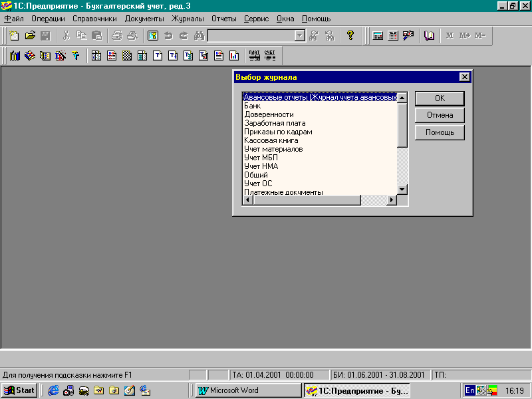532x399 pixels.
Task: Open the Окна menu
Action: (285, 19)
